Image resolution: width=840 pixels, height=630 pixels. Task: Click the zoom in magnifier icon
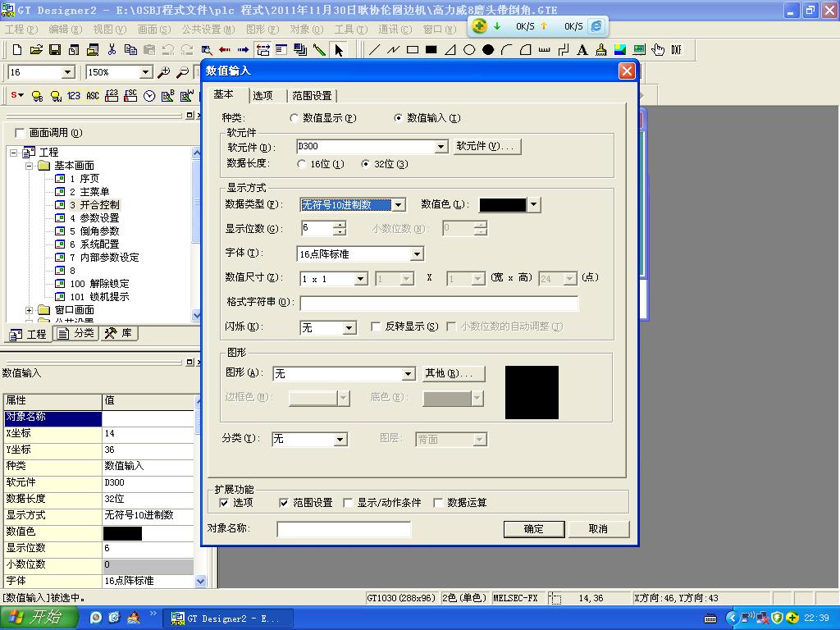pyautogui.click(x=164, y=72)
